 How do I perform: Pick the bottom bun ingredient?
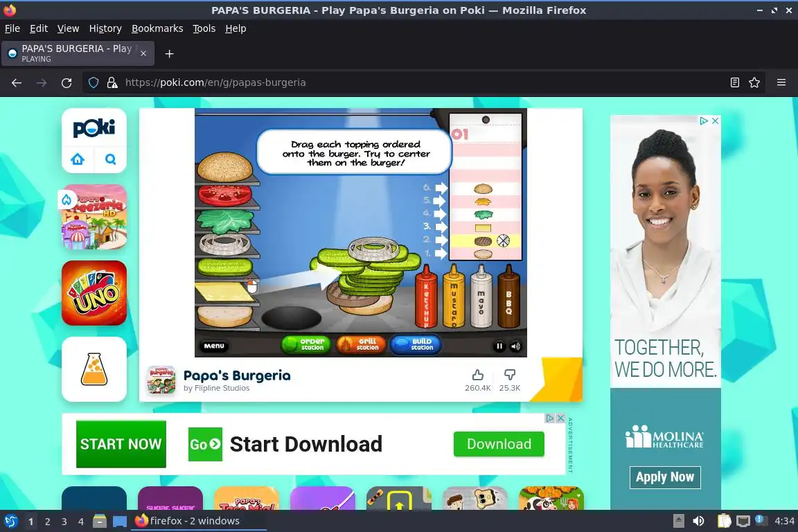click(224, 316)
